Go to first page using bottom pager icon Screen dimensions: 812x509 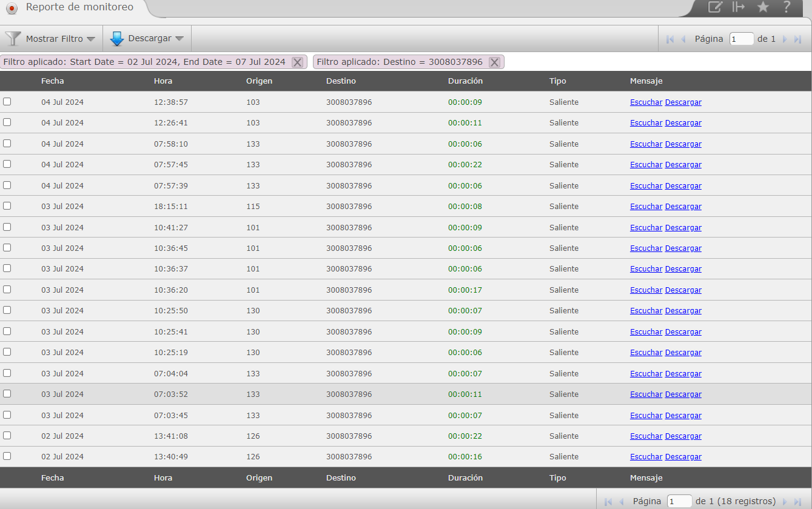pyautogui.click(x=608, y=502)
